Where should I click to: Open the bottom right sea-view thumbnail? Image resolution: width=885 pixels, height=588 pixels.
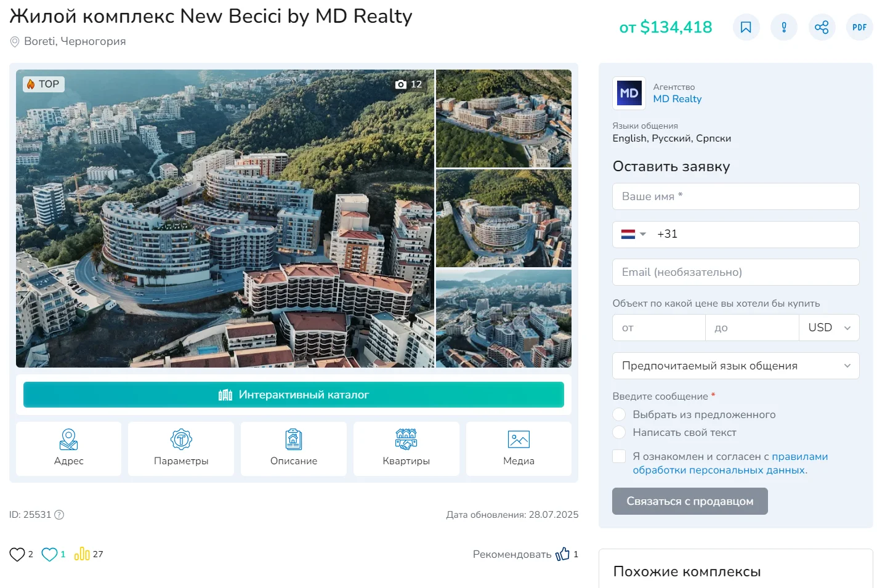coord(504,318)
